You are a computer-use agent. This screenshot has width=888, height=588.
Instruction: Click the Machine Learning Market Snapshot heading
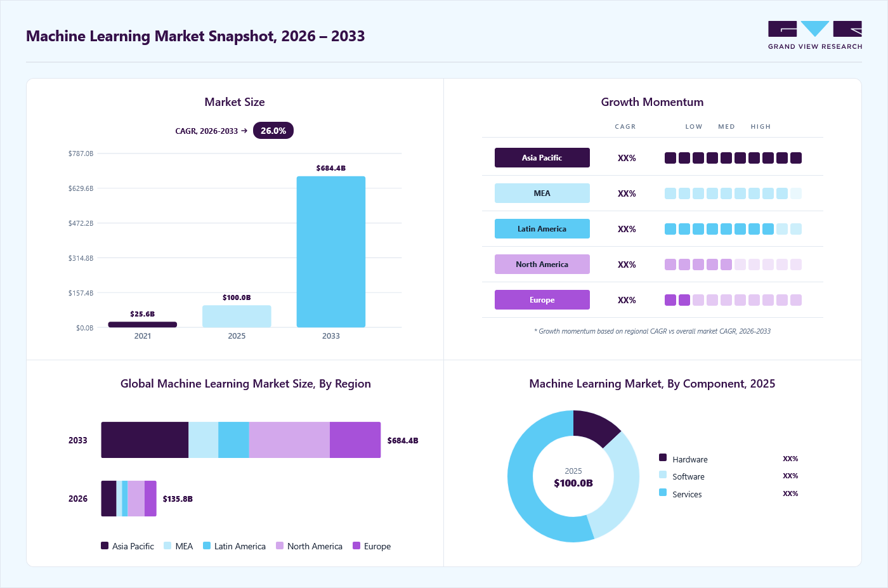point(195,36)
